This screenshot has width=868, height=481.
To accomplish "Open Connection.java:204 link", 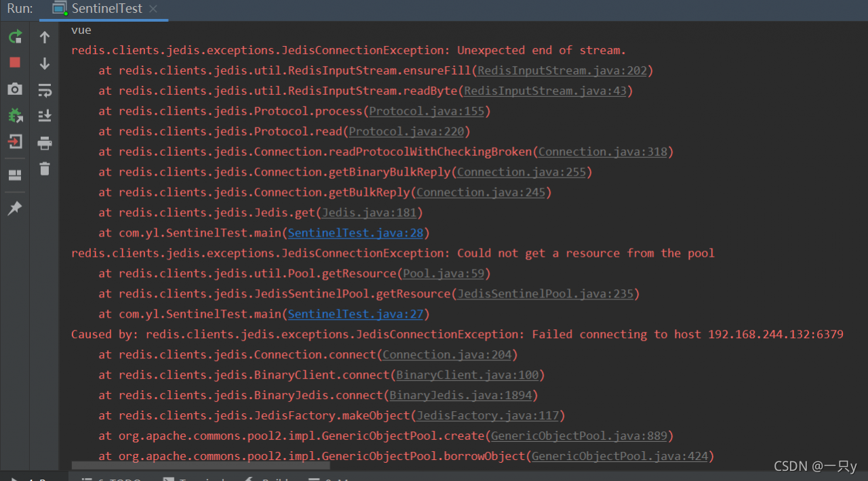I will (x=447, y=355).
